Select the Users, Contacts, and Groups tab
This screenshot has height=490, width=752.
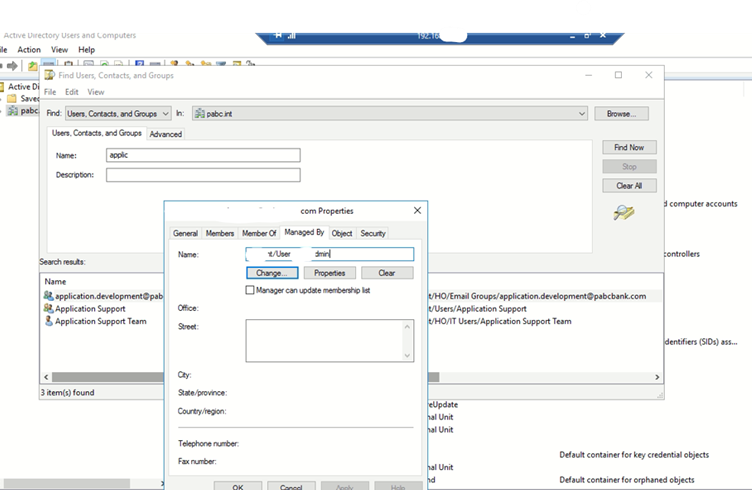pyautogui.click(x=97, y=133)
